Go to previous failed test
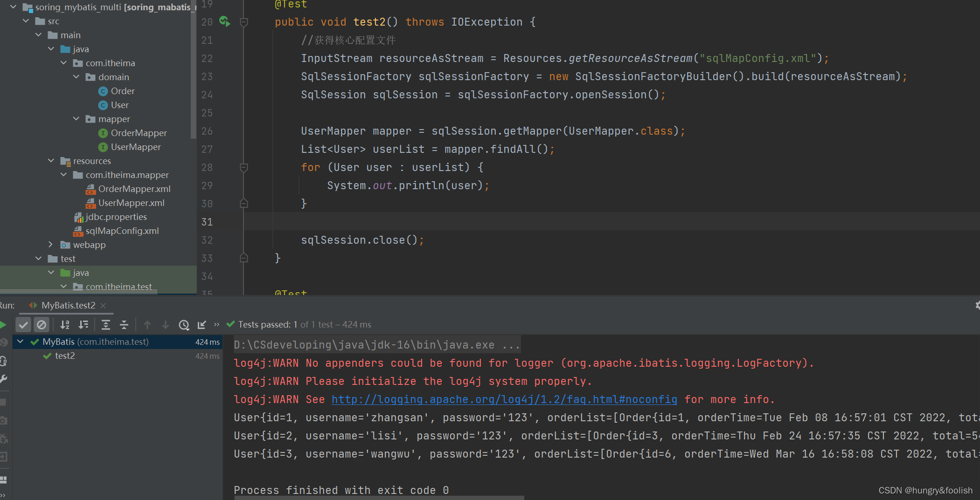 pyautogui.click(x=147, y=325)
